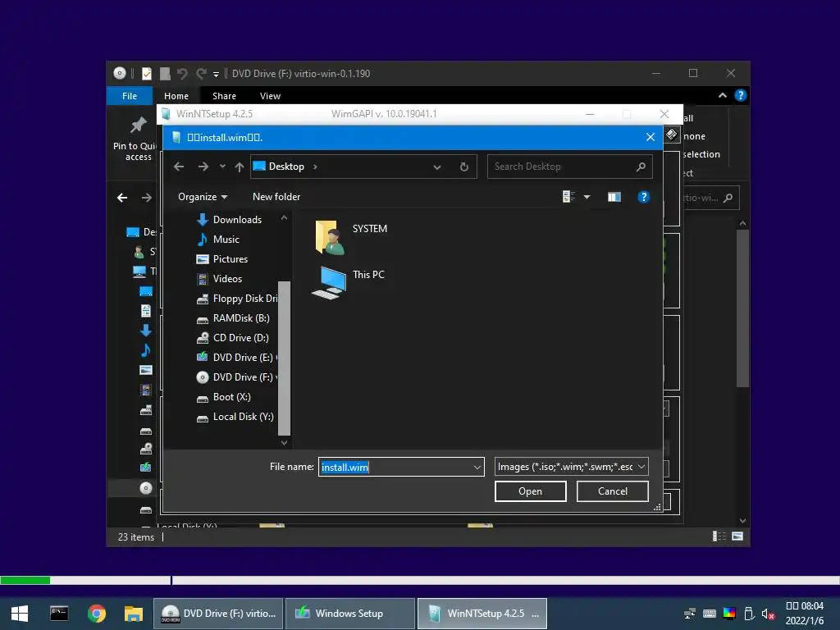
Task: Select Music in the navigation tree
Action: 226,240
